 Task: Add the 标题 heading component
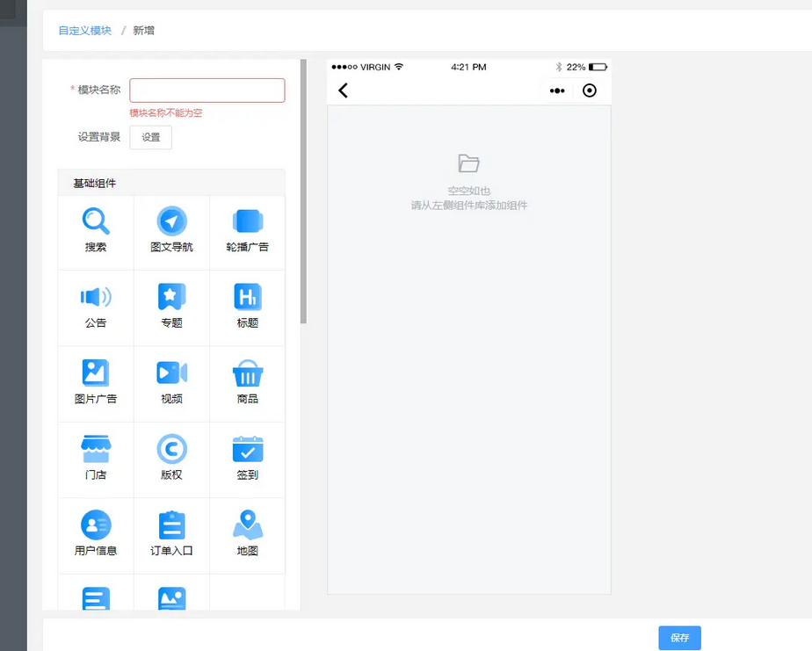click(248, 306)
